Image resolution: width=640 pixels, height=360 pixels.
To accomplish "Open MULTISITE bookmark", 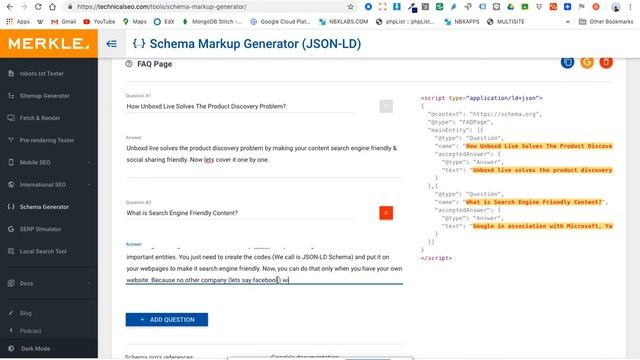I will pos(506,22).
